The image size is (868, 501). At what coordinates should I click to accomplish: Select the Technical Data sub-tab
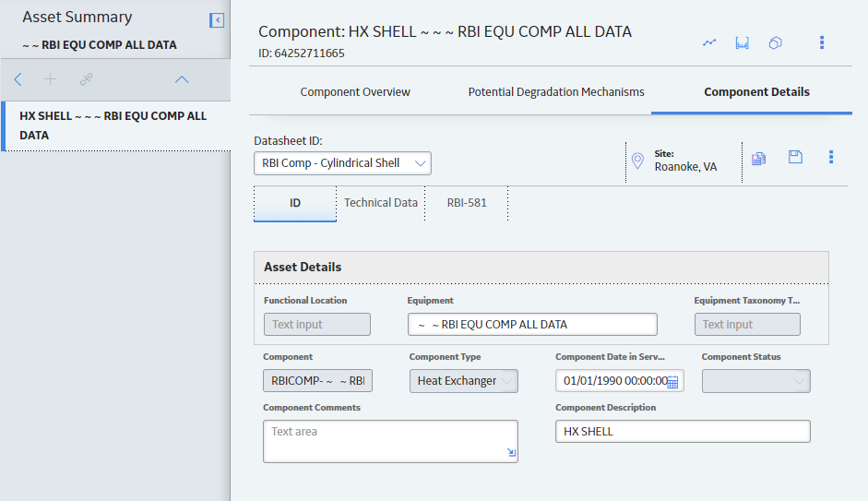[x=381, y=203]
